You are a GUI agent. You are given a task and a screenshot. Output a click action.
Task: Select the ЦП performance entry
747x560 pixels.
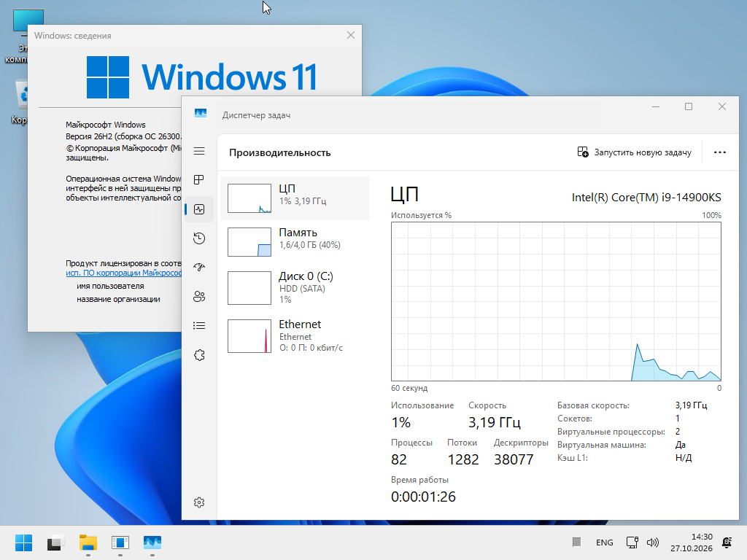[295, 198]
